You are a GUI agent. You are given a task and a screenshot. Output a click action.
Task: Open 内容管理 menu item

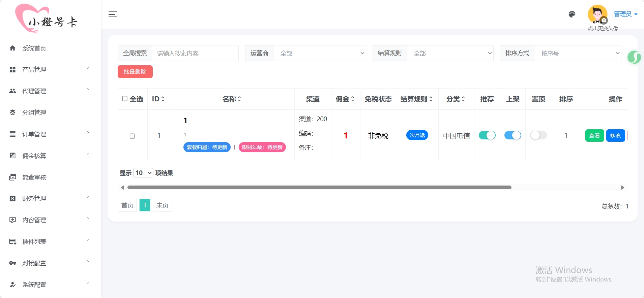click(51, 220)
